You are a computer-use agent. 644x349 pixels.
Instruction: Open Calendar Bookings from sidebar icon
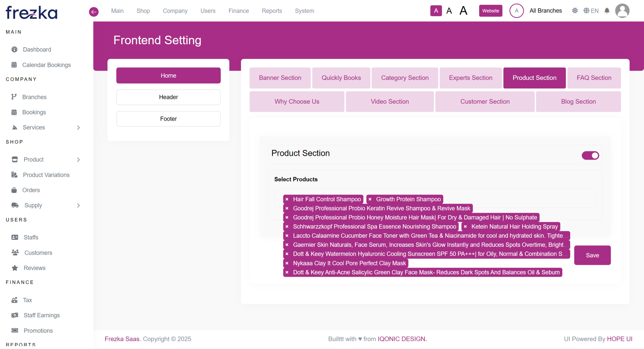pyautogui.click(x=14, y=65)
